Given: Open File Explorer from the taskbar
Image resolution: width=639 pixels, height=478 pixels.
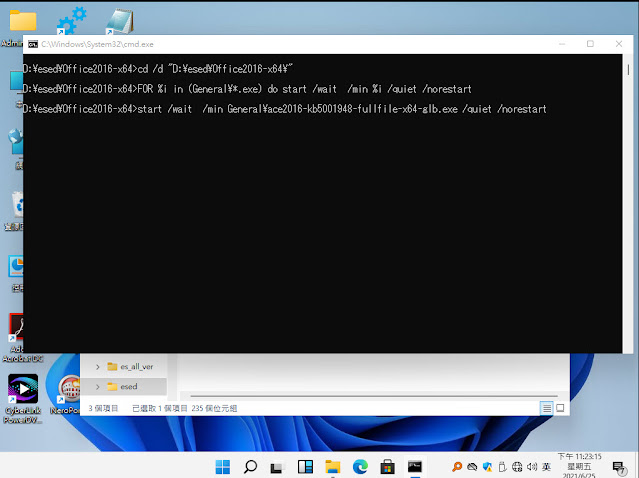Looking at the screenshot, I should tap(333, 467).
